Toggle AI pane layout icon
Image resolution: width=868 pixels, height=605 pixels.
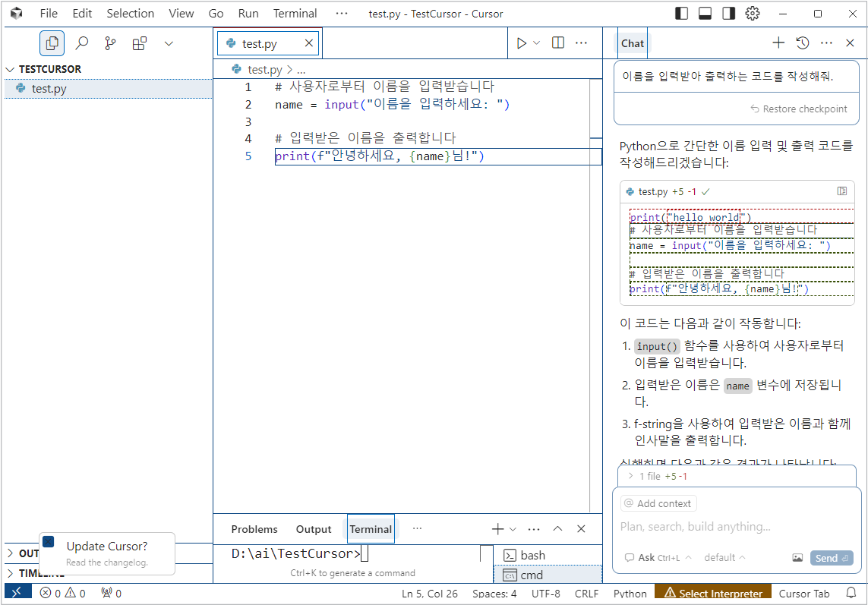coord(728,14)
